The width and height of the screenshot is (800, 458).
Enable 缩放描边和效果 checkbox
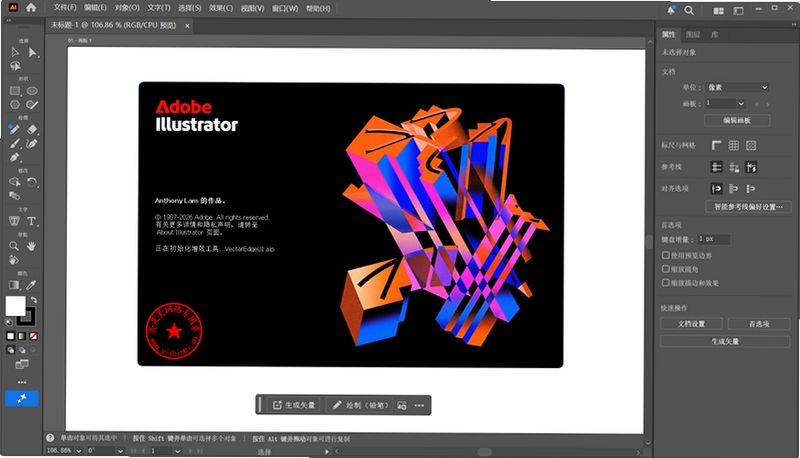[666, 283]
